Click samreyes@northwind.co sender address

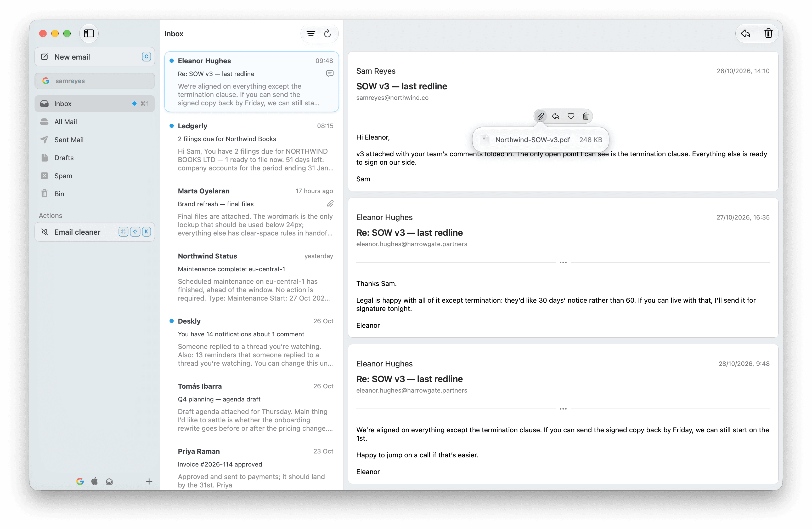[392, 98]
